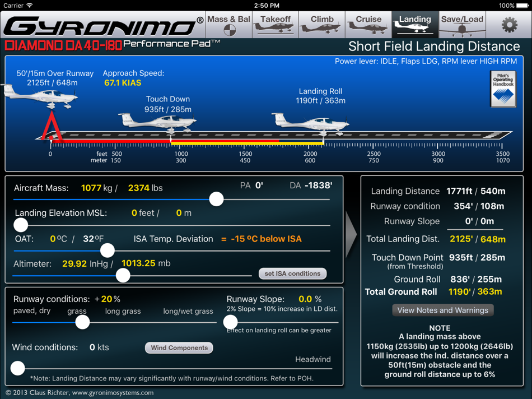Tap the Runway condition '354' / 108m' value

(x=479, y=206)
